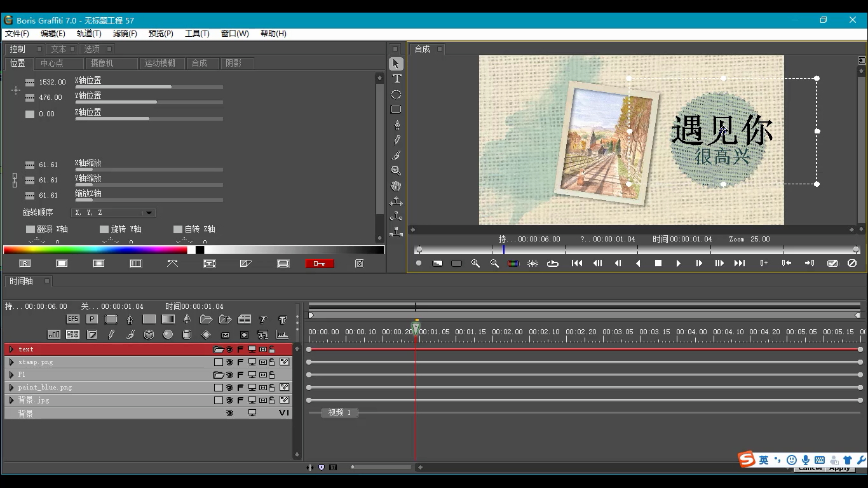The width and height of the screenshot is (868, 488).
Task: Open the 文件(F) menu
Action: tap(17, 34)
